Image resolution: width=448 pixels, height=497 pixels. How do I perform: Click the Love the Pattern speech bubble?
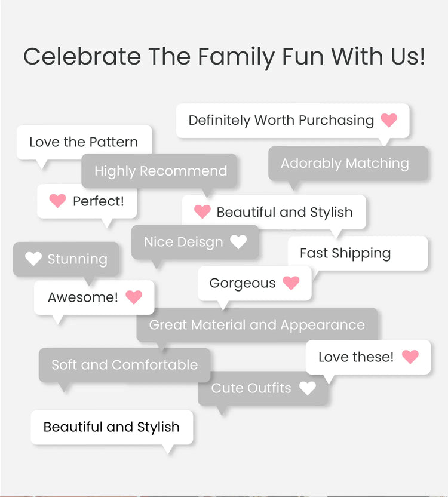[x=84, y=142]
